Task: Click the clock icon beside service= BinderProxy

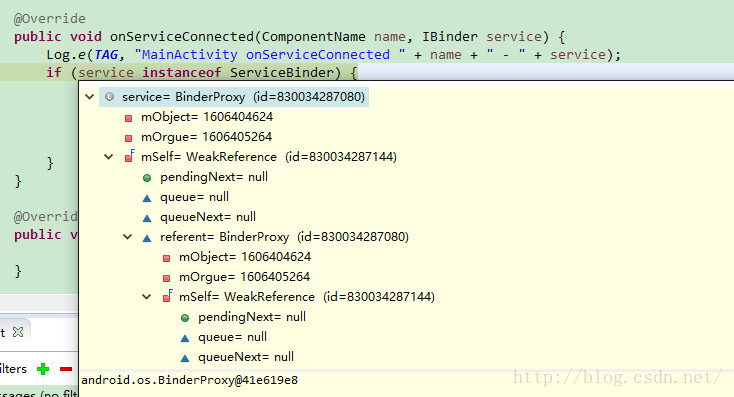Action: click(x=109, y=97)
